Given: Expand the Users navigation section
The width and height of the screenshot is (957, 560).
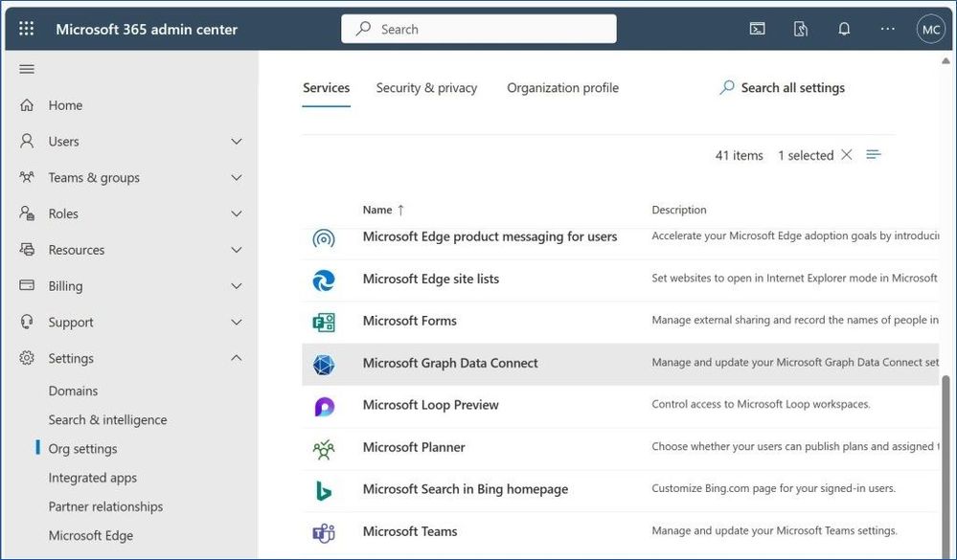Looking at the screenshot, I should pyautogui.click(x=237, y=142).
